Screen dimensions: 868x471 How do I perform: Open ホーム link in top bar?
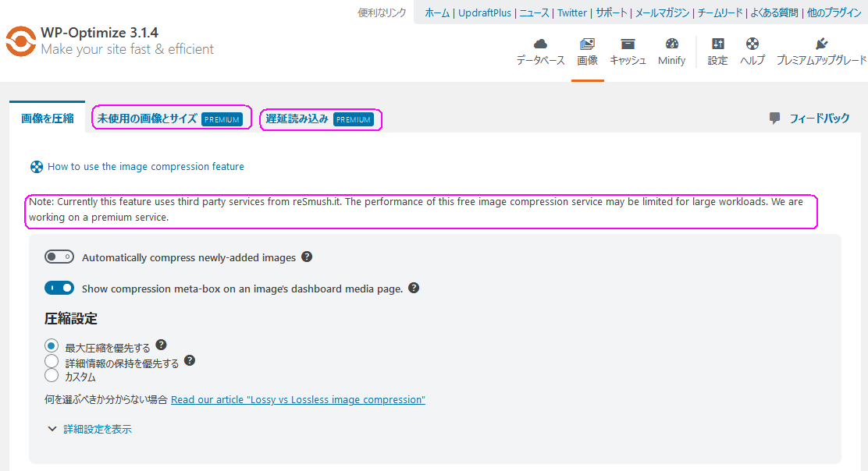coord(437,12)
